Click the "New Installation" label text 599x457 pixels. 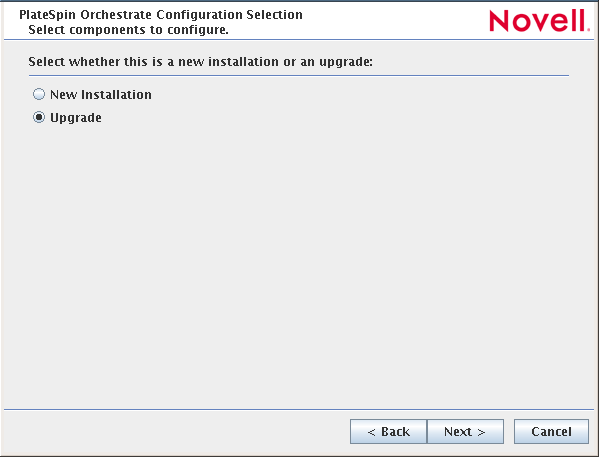click(x=101, y=95)
